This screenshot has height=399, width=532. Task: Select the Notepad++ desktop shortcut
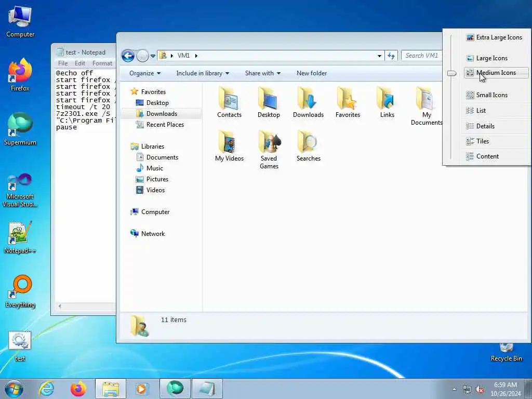point(20,237)
